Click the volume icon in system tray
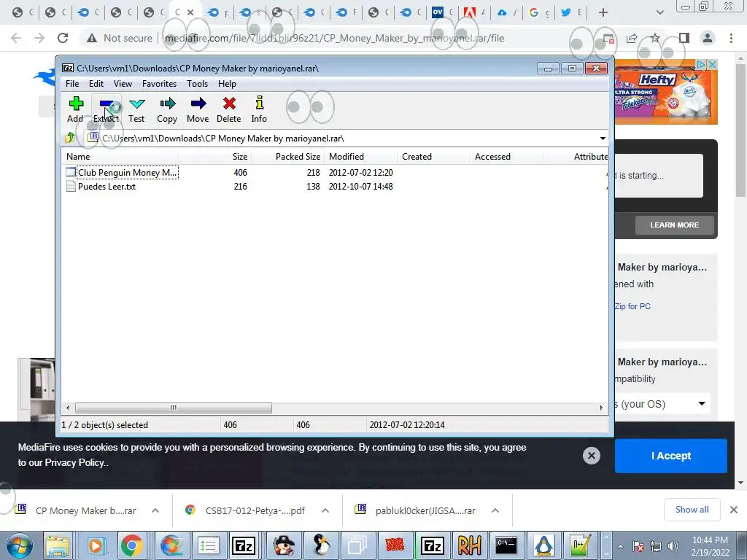747x560 pixels. tap(673, 546)
